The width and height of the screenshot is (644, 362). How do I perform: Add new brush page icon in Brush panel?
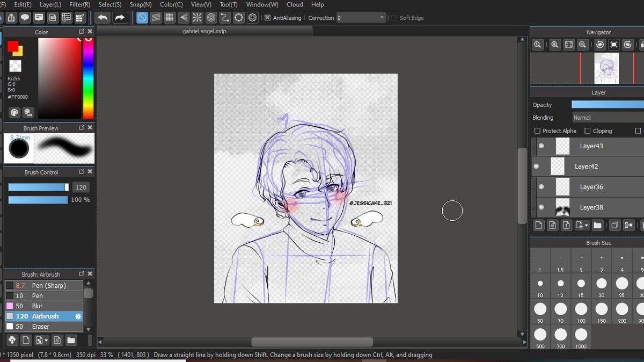(26, 341)
